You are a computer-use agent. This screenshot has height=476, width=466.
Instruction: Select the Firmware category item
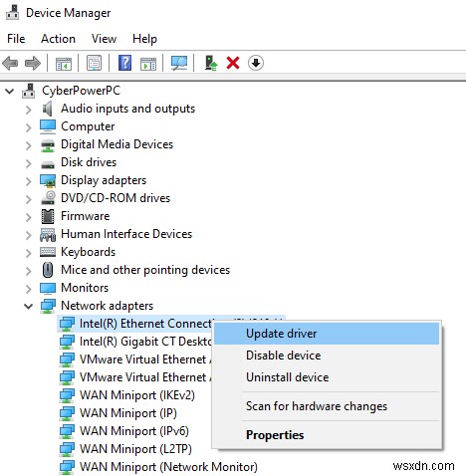[85, 216]
